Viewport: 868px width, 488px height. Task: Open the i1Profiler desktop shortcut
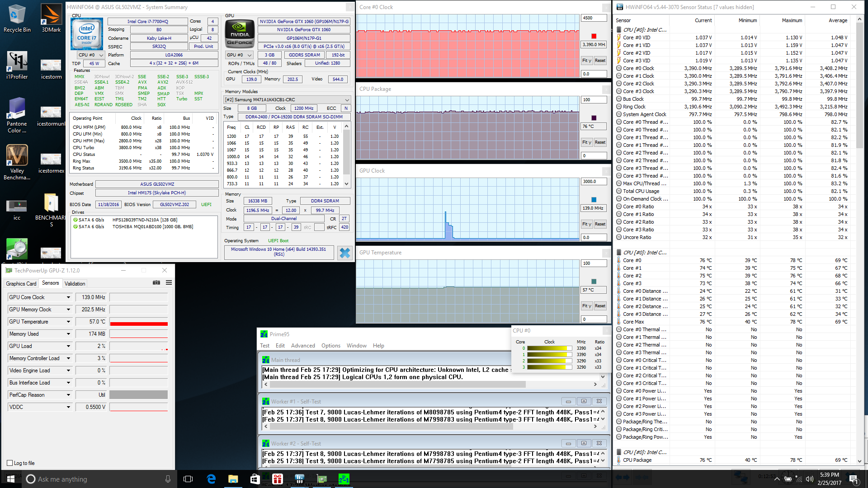point(17,65)
